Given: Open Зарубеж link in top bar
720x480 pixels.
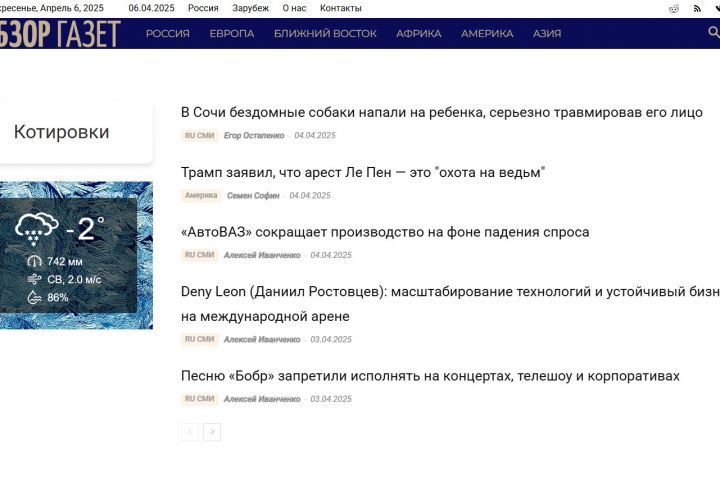Looking at the screenshot, I should [250, 8].
